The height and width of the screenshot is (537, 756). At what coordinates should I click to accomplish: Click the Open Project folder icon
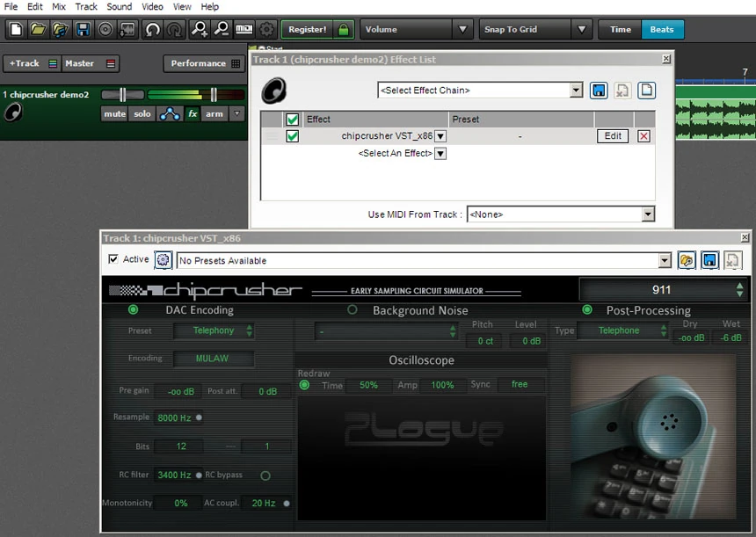coord(38,29)
